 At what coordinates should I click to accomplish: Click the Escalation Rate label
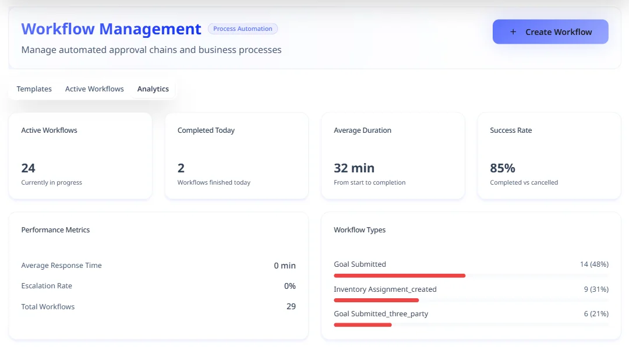pyautogui.click(x=47, y=286)
